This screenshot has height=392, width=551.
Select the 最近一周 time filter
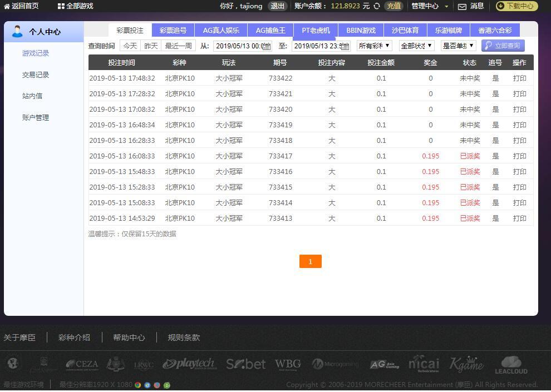[178, 46]
